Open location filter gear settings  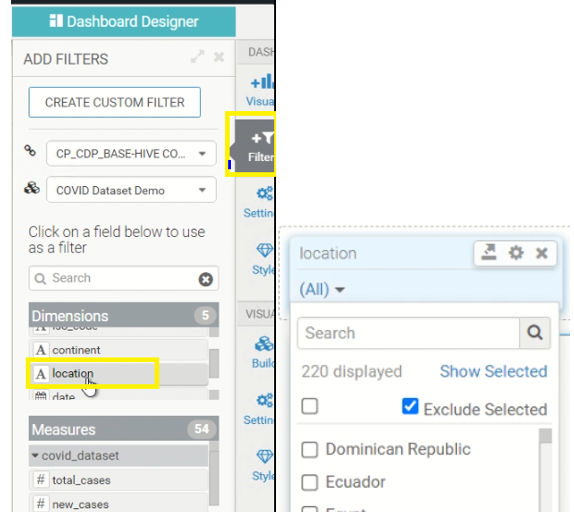pos(516,253)
